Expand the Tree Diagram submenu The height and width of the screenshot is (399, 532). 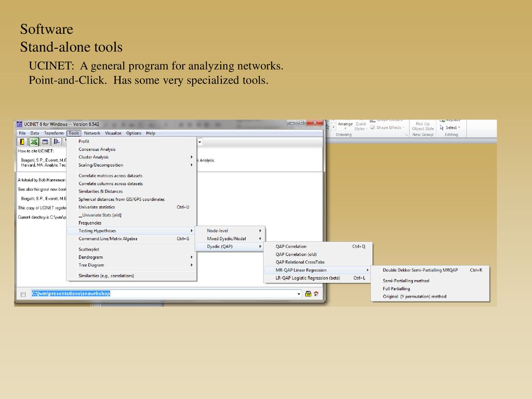pyautogui.click(x=191, y=265)
